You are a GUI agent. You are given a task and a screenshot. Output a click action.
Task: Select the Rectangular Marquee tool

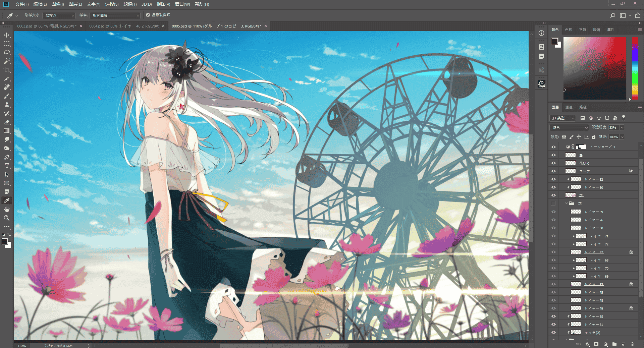coord(7,44)
